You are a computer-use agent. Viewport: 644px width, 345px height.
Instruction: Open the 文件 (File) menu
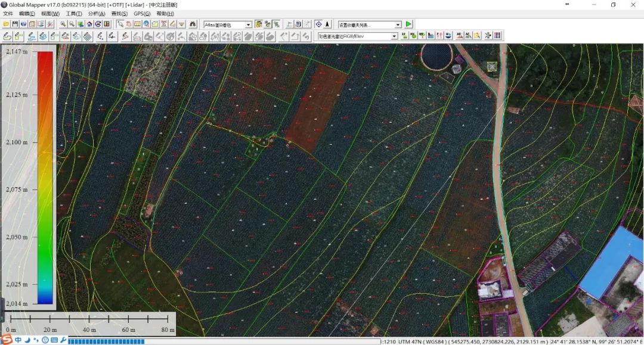tap(8, 13)
